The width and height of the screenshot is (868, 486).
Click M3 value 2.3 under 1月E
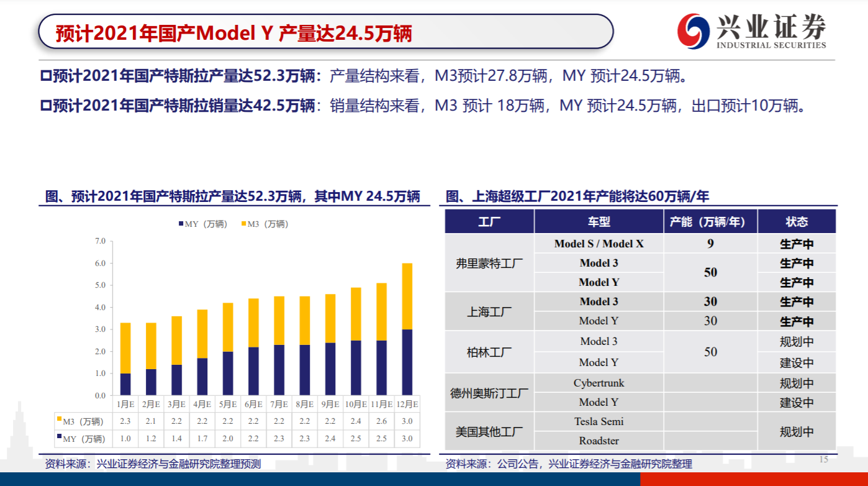pos(125,421)
